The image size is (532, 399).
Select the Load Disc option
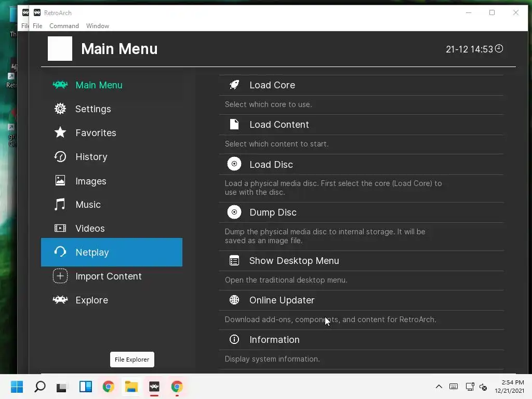pos(362,164)
